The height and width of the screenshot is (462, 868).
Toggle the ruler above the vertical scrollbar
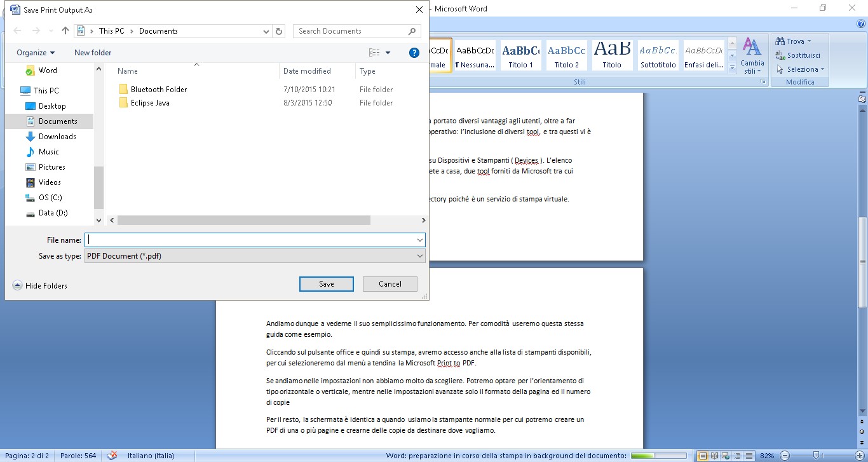point(862,99)
